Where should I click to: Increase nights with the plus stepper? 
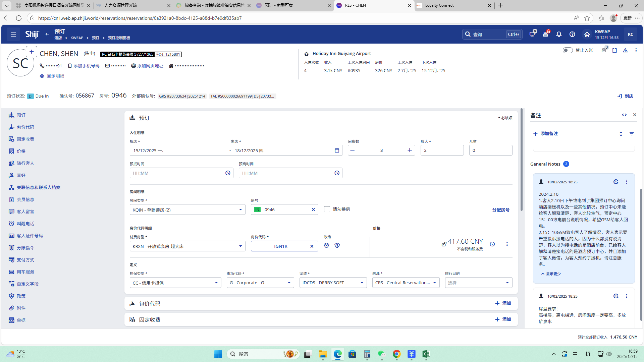point(410,150)
